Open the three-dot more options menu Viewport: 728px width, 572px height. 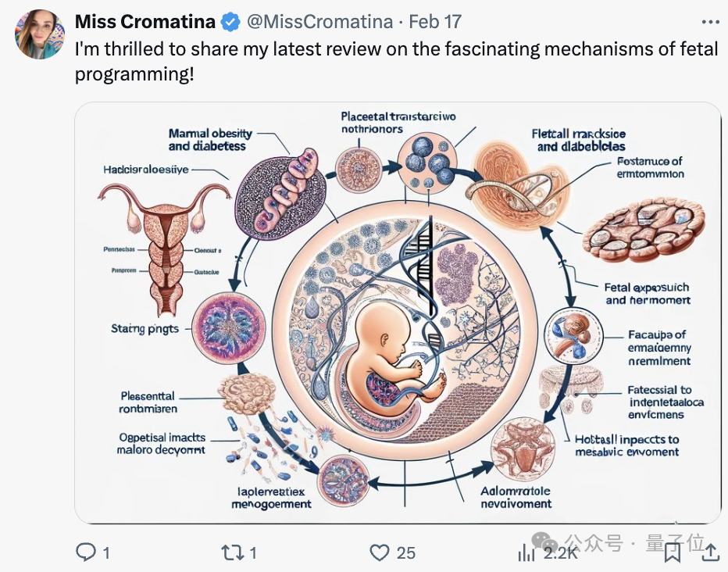pos(710,22)
